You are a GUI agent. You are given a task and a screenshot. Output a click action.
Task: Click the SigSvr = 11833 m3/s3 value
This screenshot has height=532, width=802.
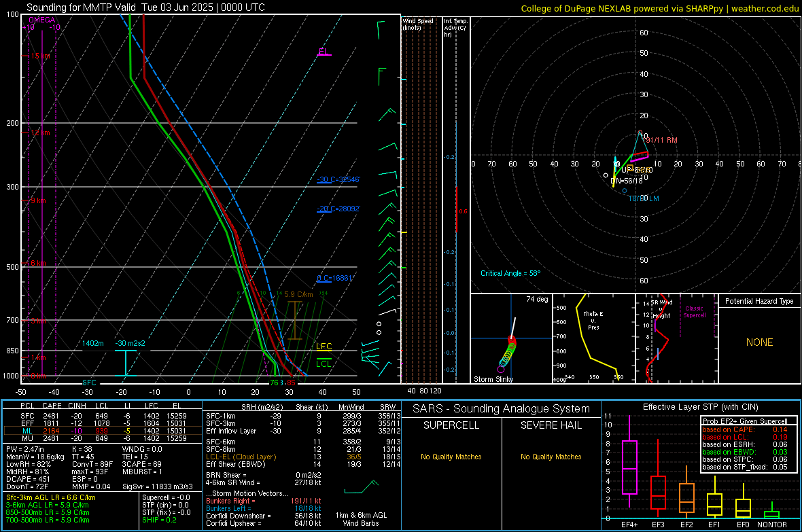click(x=158, y=486)
